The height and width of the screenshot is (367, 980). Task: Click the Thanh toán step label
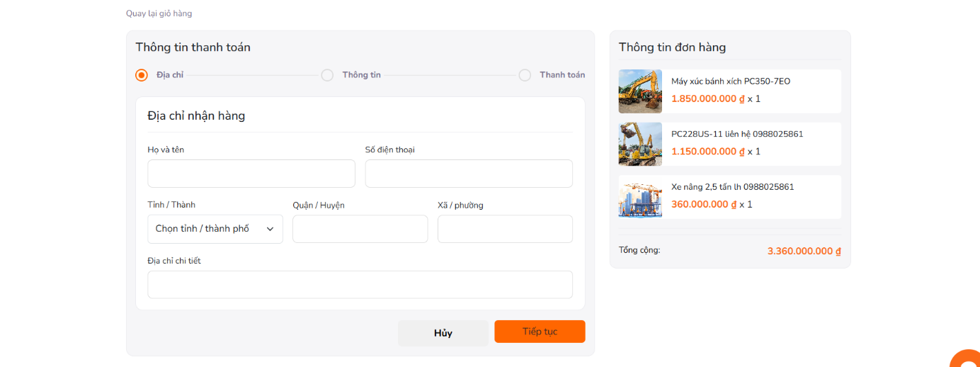coord(562,75)
